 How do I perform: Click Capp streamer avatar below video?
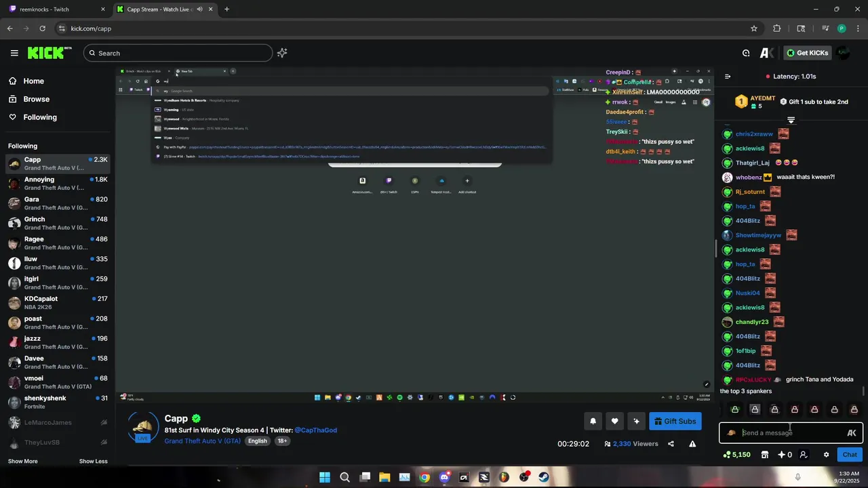click(143, 426)
